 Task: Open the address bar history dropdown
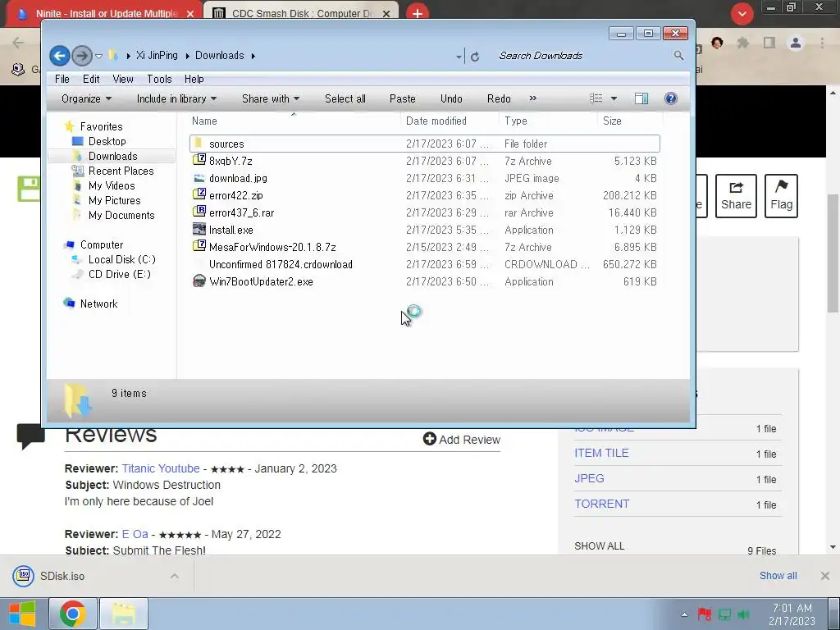pos(459,57)
